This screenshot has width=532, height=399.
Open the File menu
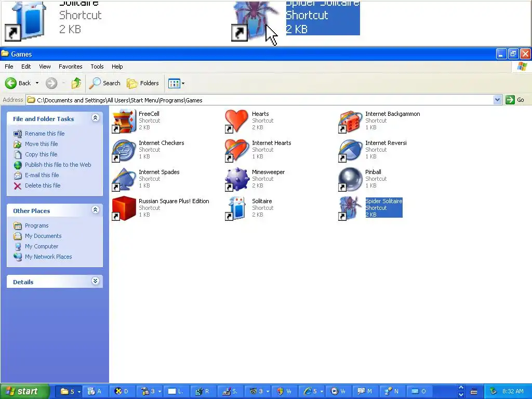[x=9, y=66]
